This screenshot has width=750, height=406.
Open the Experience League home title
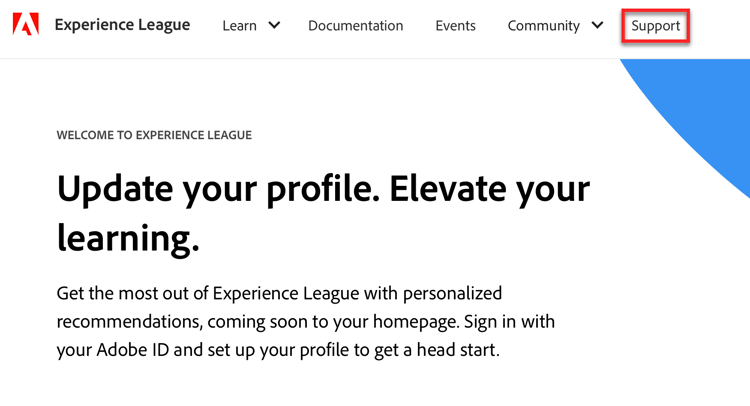122,25
